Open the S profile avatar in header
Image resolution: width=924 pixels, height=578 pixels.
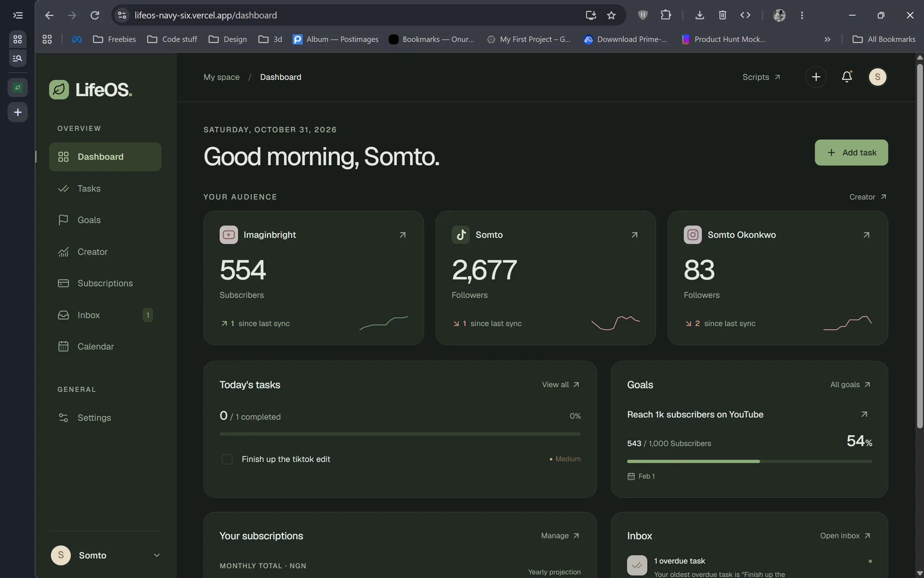click(x=877, y=77)
